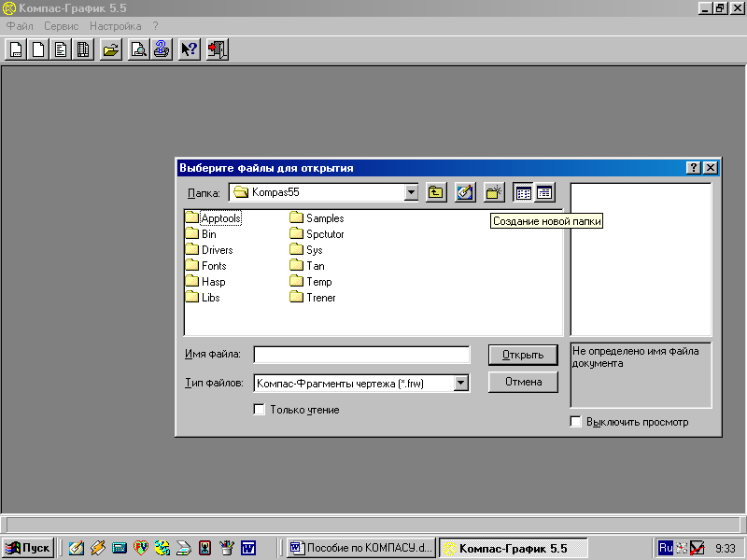Screen dimensions: 747x560
Task: Click the open document folder toolbar icon
Action: (x=111, y=49)
